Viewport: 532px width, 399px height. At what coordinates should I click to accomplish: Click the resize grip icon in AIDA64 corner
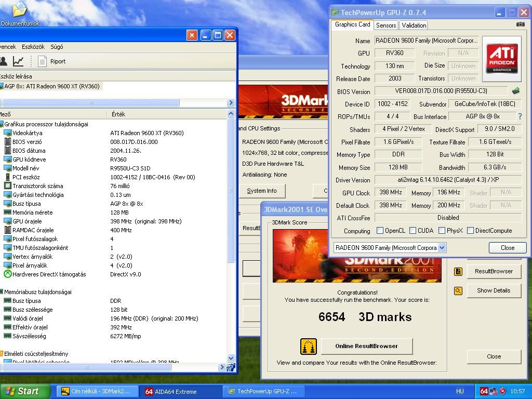[x=231, y=367]
